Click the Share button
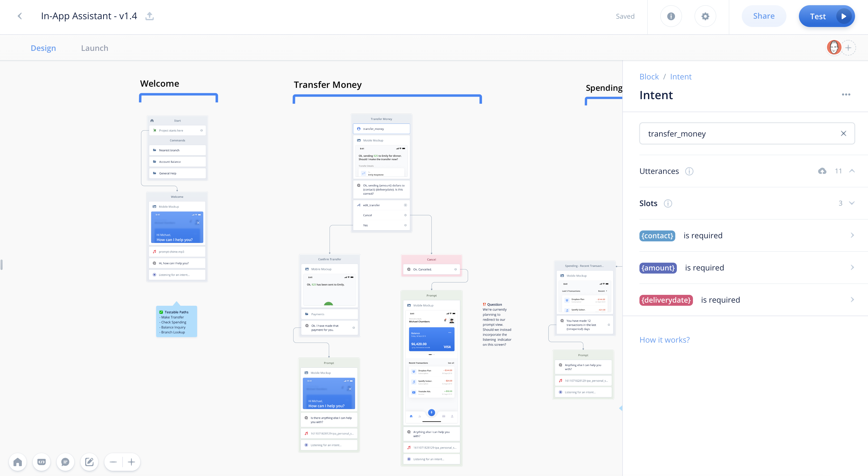Screen dimensions: 868x476 [x=764, y=16]
